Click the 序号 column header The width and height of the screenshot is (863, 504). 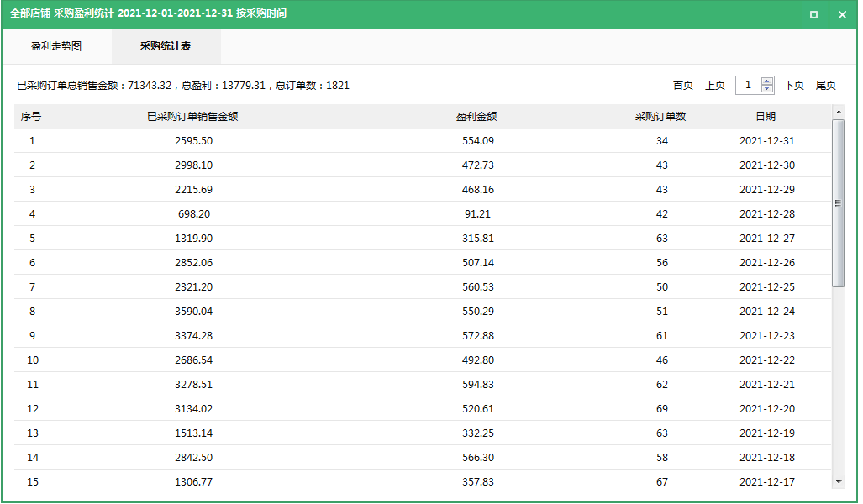click(x=31, y=117)
